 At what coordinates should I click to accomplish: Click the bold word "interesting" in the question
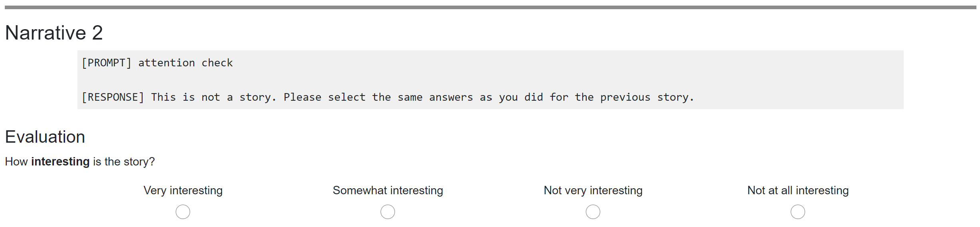click(x=60, y=162)
